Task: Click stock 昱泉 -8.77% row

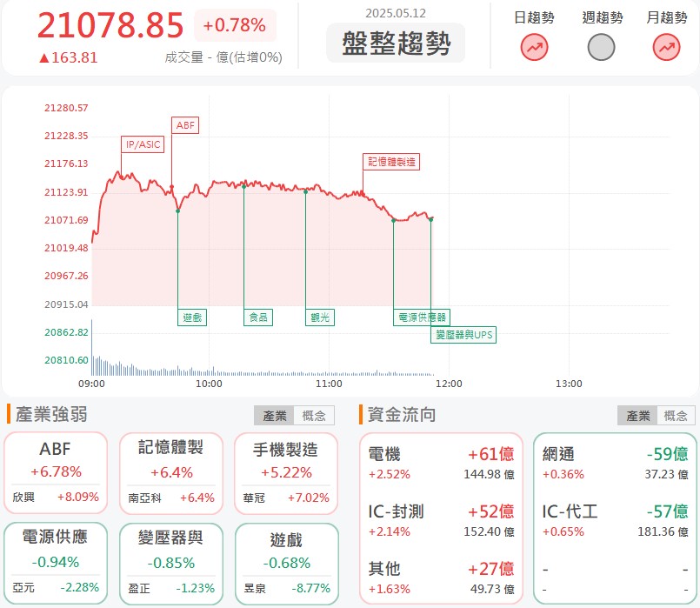Action: coord(287,588)
